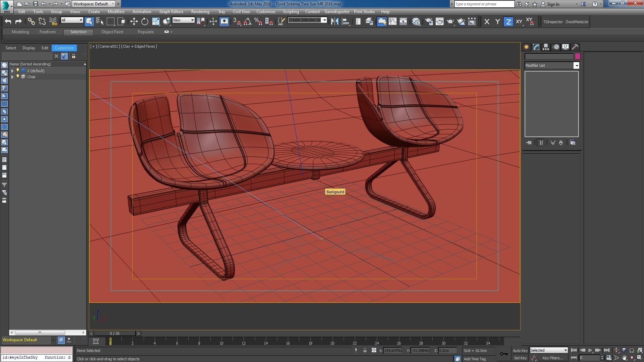Viewport: 644px width, 362px height.
Task: Open Motion command panel tab
Action: 556,47
